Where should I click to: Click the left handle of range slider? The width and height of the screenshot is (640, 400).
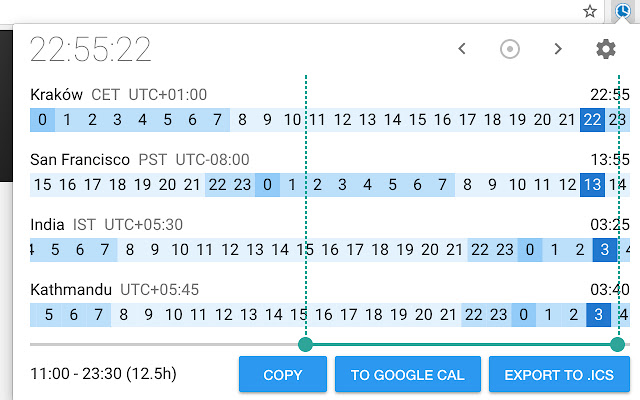[x=305, y=345]
